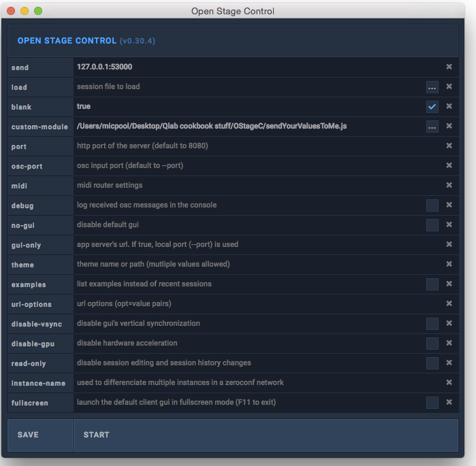Viewport: 476px width, 466px height.
Task: Clear the theme row using its X icon
Action: click(449, 264)
